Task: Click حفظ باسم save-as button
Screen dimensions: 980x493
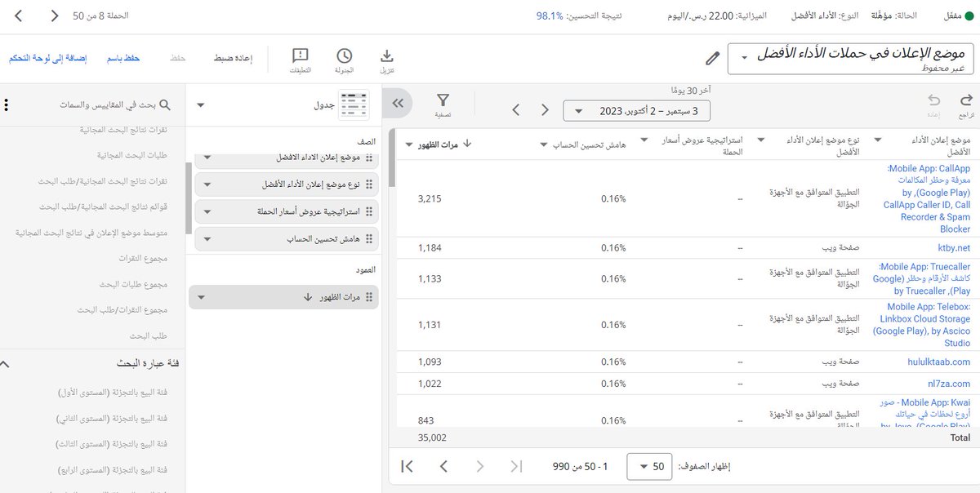Action: pos(124,59)
